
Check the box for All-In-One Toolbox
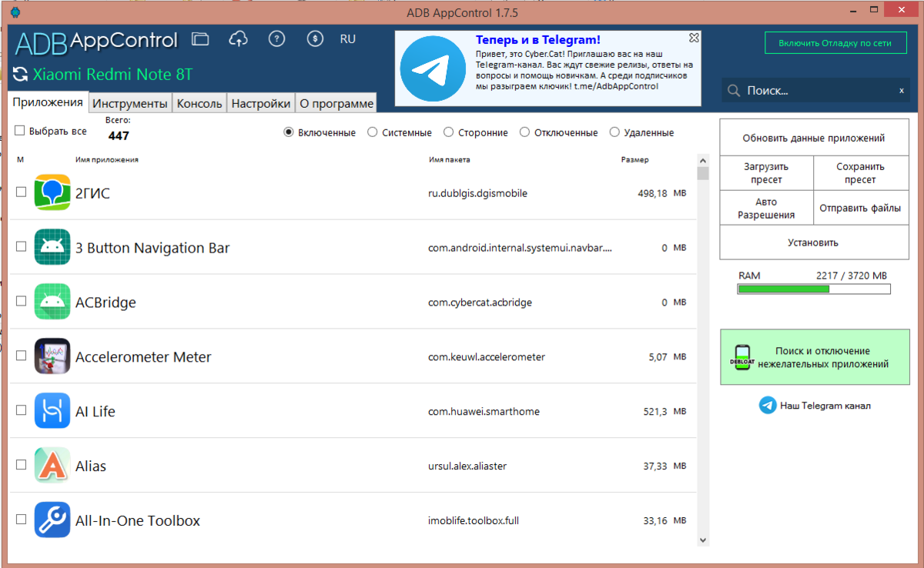22,520
